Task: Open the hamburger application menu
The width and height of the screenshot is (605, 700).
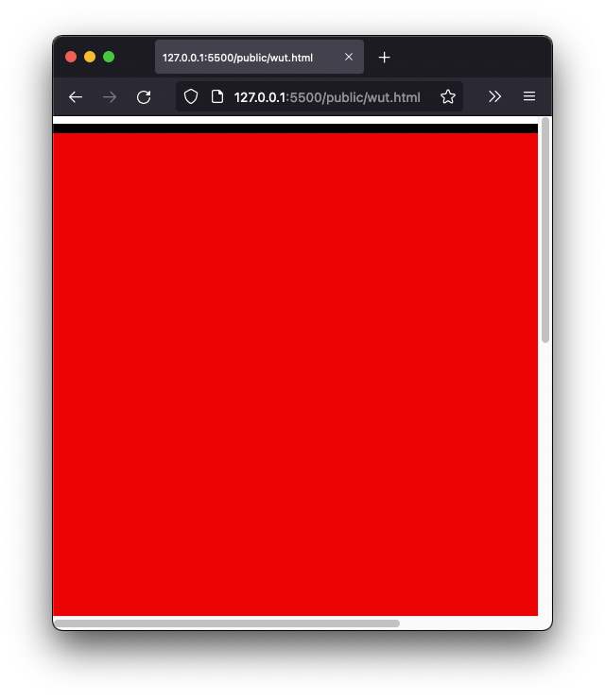Action: [529, 96]
